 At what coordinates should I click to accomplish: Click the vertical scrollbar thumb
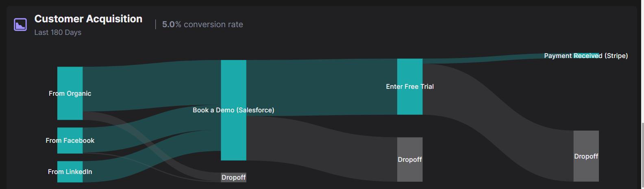pos(642,154)
